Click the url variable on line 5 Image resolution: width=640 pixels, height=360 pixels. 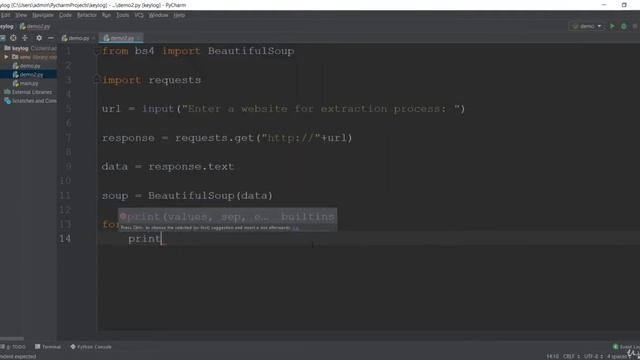coord(111,109)
